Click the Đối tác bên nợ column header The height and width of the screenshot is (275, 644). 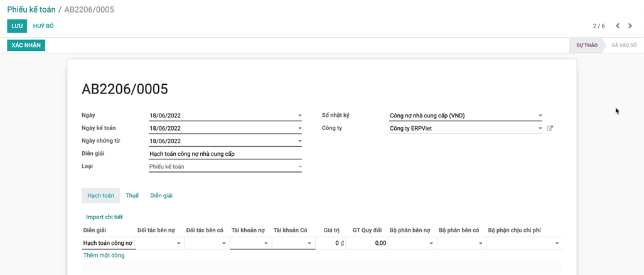click(158, 230)
